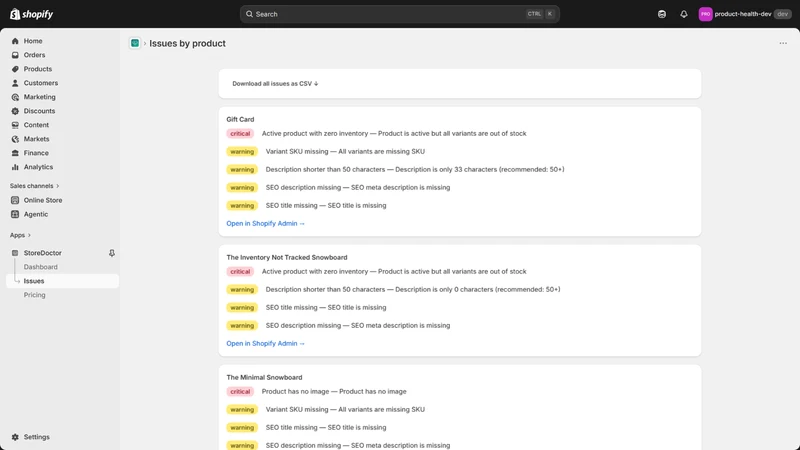Click the Gift Card product title

240,119
